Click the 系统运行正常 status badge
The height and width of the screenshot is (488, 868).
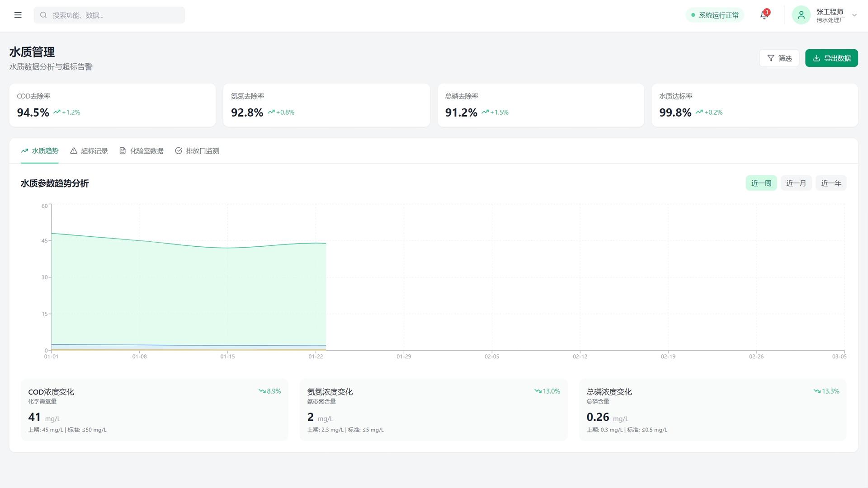pyautogui.click(x=714, y=15)
